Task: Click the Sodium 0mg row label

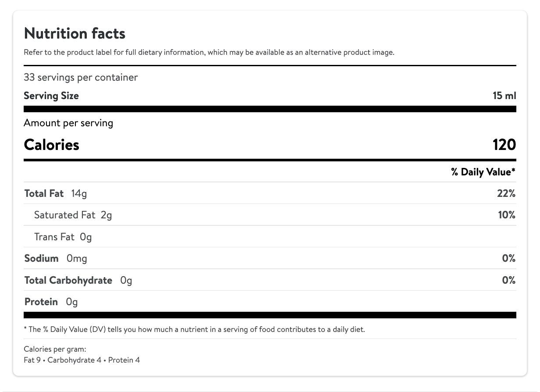Action: click(56, 258)
